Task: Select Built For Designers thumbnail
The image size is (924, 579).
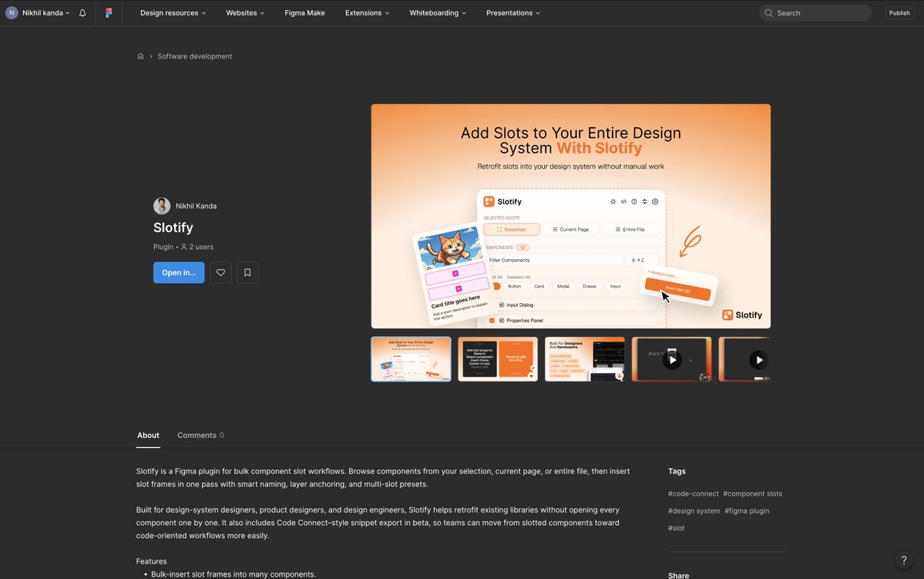Action: (585, 359)
